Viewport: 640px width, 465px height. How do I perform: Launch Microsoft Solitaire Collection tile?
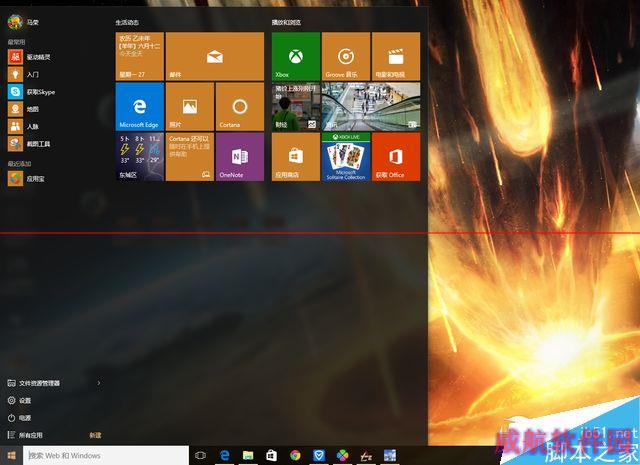[x=346, y=157]
